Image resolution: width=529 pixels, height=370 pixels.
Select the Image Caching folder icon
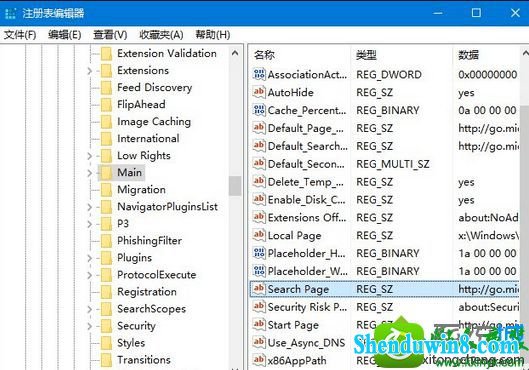click(107, 122)
